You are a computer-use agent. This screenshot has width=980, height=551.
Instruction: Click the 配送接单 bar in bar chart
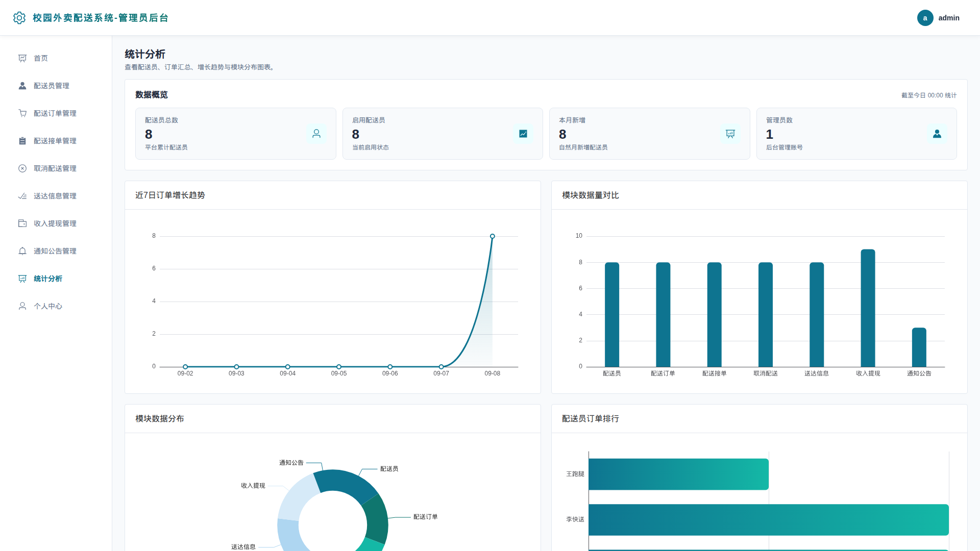pyautogui.click(x=715, y=314)
